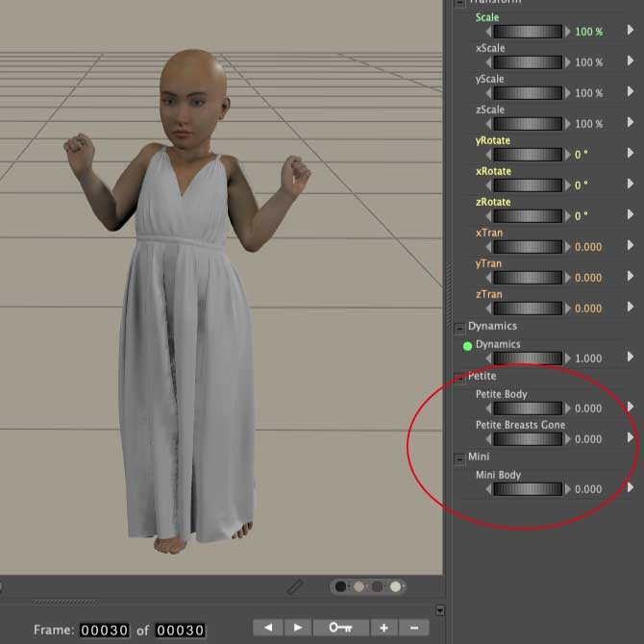644x644 pixels.
Task: Click the key icon in animation controls
Action: [x=340, y=628]
